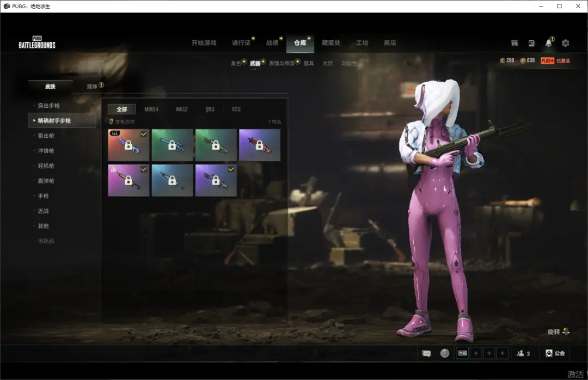Filter skins by VSS

pos(236,109)
